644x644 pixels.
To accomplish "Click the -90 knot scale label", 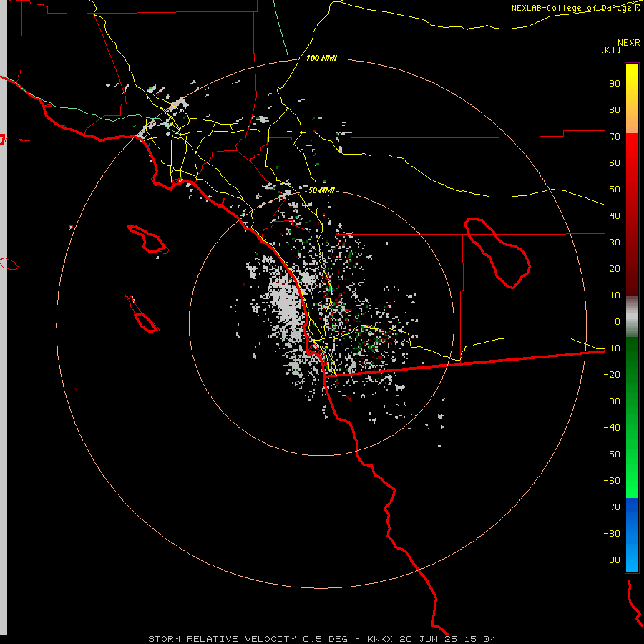I will pos(612,560).
